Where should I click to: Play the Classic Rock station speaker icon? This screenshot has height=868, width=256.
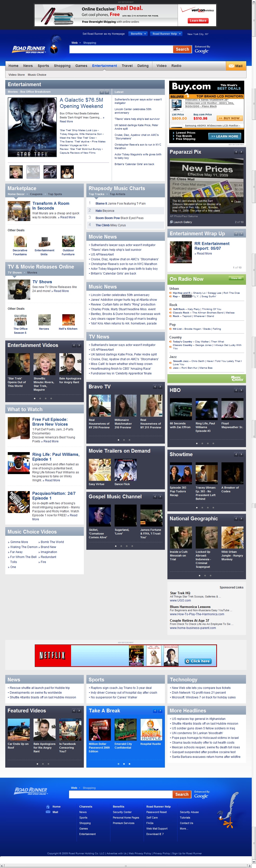tap(171, 313)
